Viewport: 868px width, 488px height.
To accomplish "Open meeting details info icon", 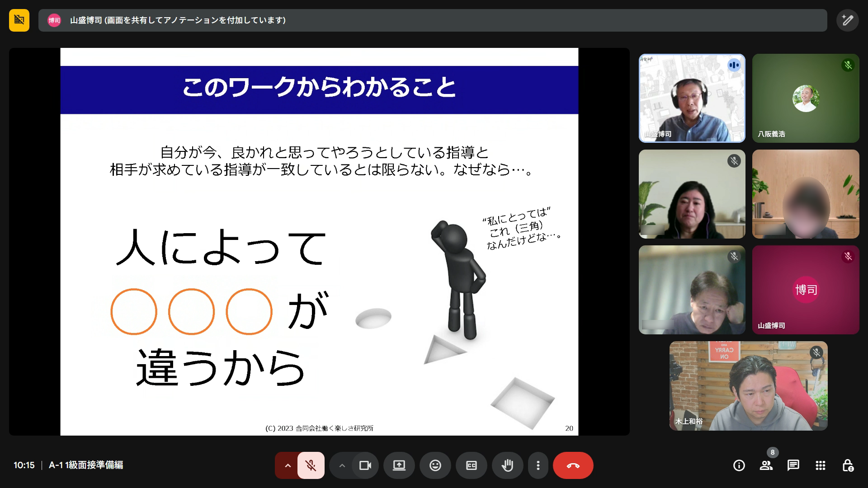I will coord(739,465).
